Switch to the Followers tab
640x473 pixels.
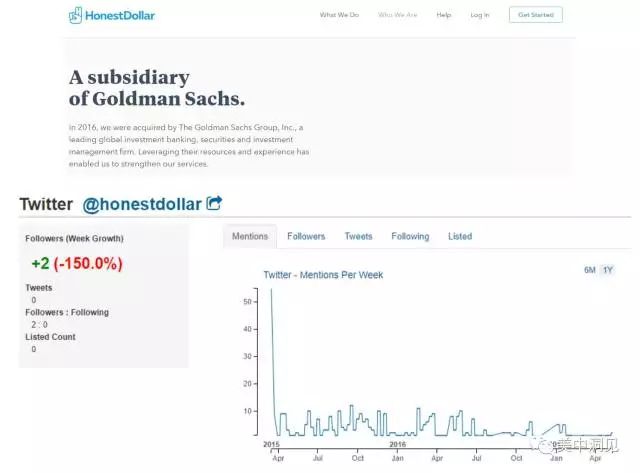[x=306, y=237]
